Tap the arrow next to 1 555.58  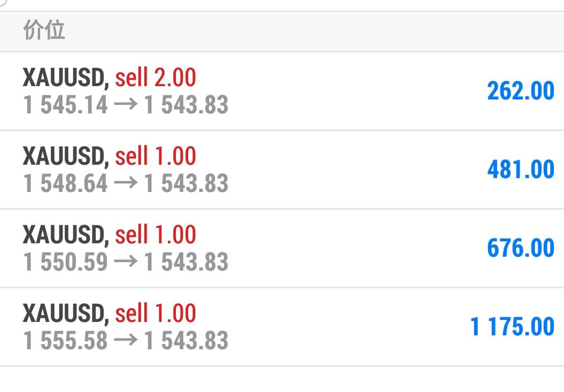tap(126, 341)
